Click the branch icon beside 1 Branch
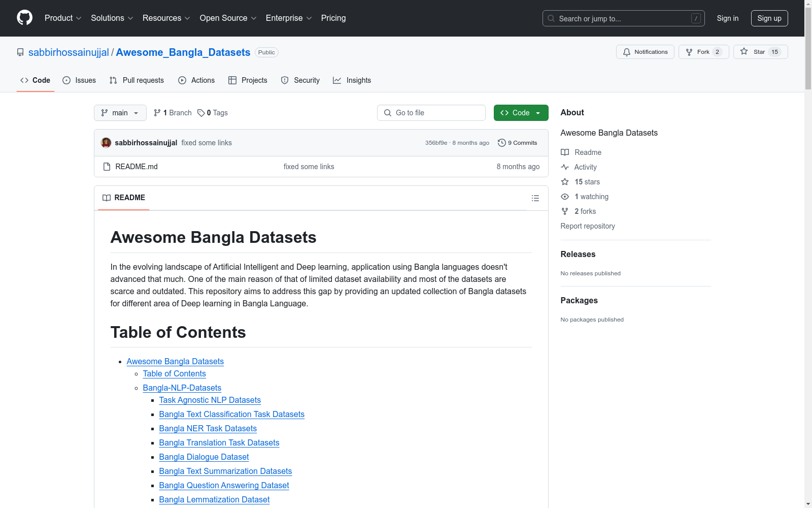This screenshot has height=508, width=812. coord(157,113)
